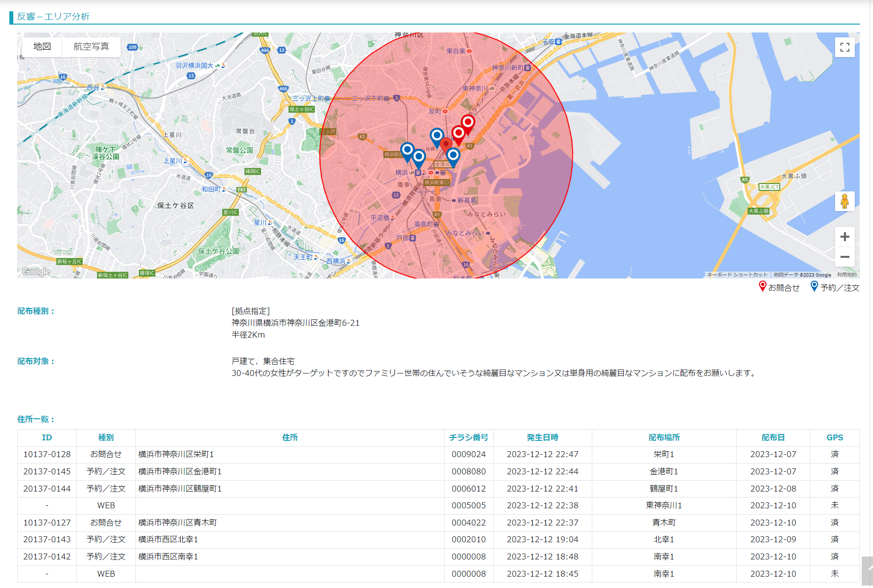Screen dimensions: 873x588
Task: Click address 横浜市神奈川区栄町1
Action: 176,455
